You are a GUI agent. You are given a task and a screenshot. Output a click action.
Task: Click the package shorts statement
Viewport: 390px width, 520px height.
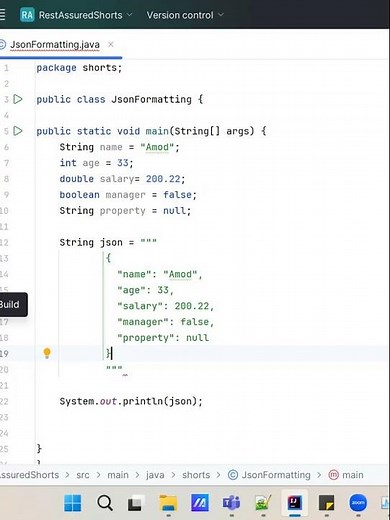[79, 68]
